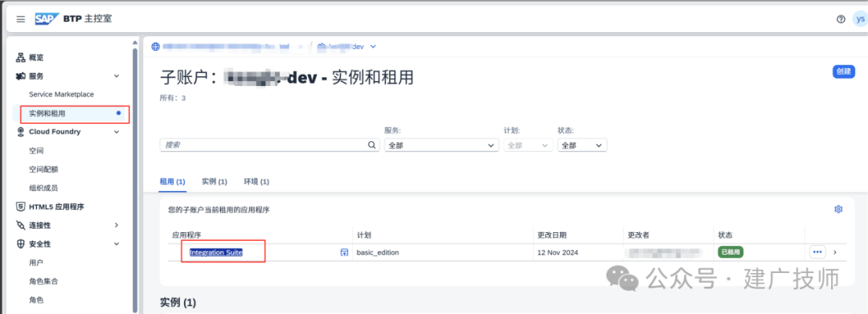Click the 更改者 column header

coord(638,235)
